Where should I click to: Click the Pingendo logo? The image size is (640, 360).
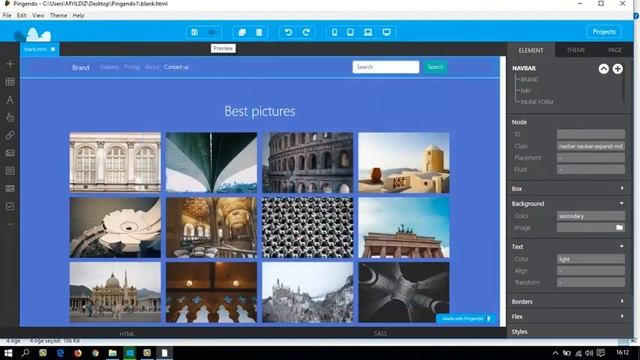[33, 35]
